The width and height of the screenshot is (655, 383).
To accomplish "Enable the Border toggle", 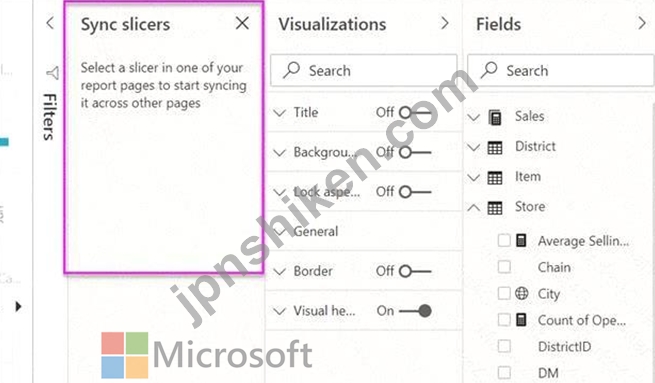I will pyautogui.click(x=415, y=271).
